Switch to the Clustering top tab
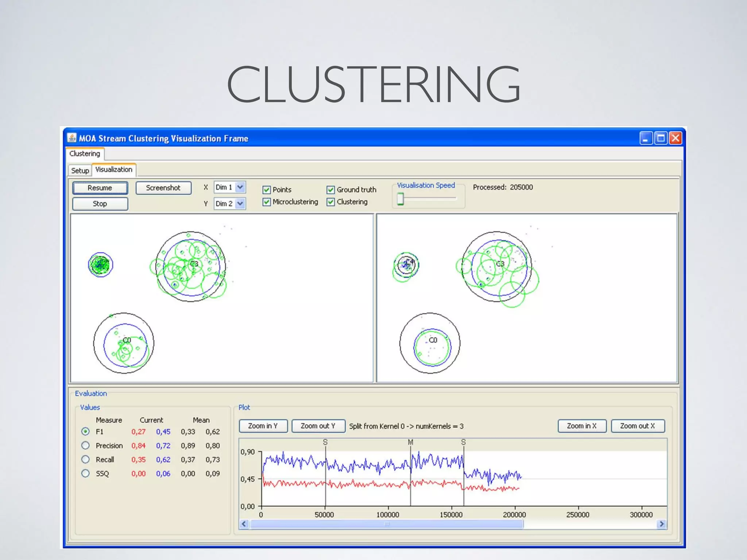Viewport: 747px width, 560px height. coord(85,153)
